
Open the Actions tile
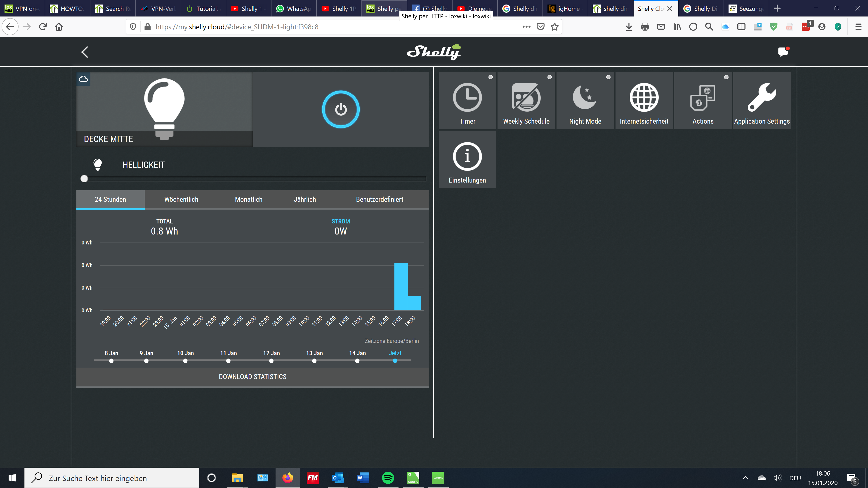(x=703, y=100)
